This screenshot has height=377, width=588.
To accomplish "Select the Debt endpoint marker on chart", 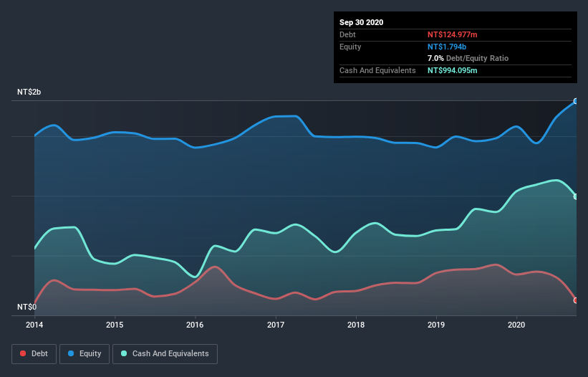I will [576, 300].
